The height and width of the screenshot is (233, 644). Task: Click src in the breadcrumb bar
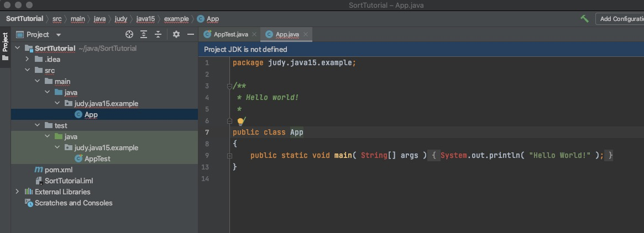(57, 19)
